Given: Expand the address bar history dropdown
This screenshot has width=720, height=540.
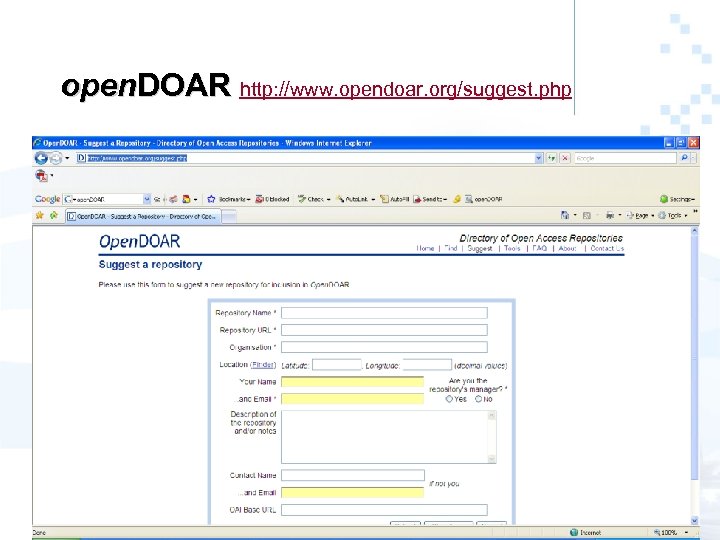Looking at the screenshot, I should (538, 158).
